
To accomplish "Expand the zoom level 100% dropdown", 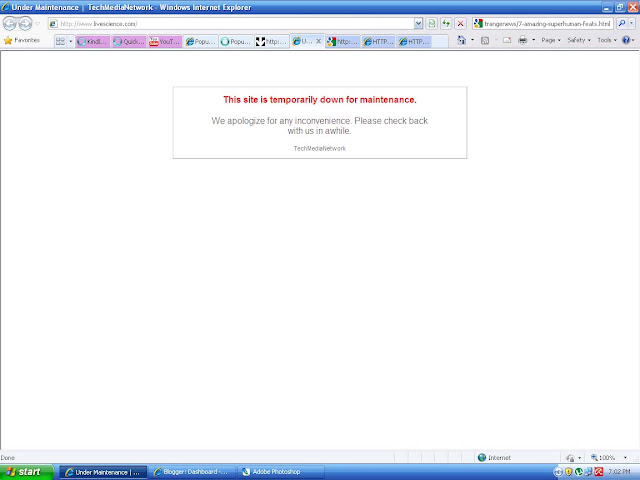I will [x=625, y=458].
